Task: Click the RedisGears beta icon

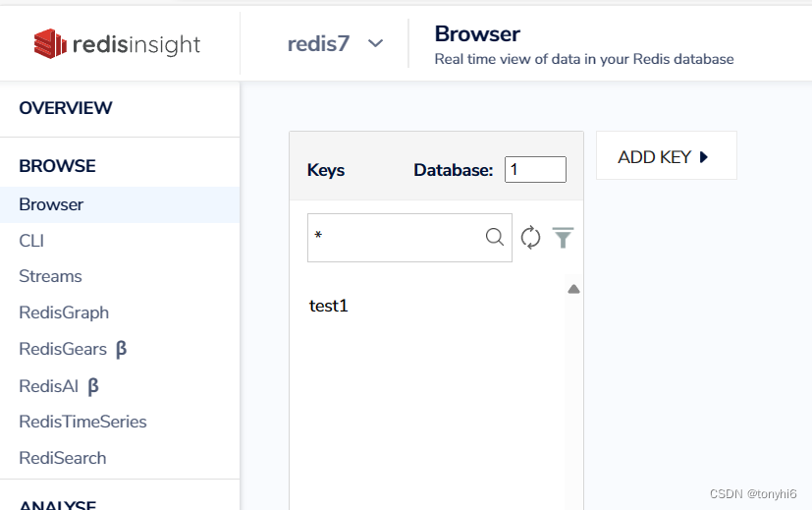Action: coord(121,349)
